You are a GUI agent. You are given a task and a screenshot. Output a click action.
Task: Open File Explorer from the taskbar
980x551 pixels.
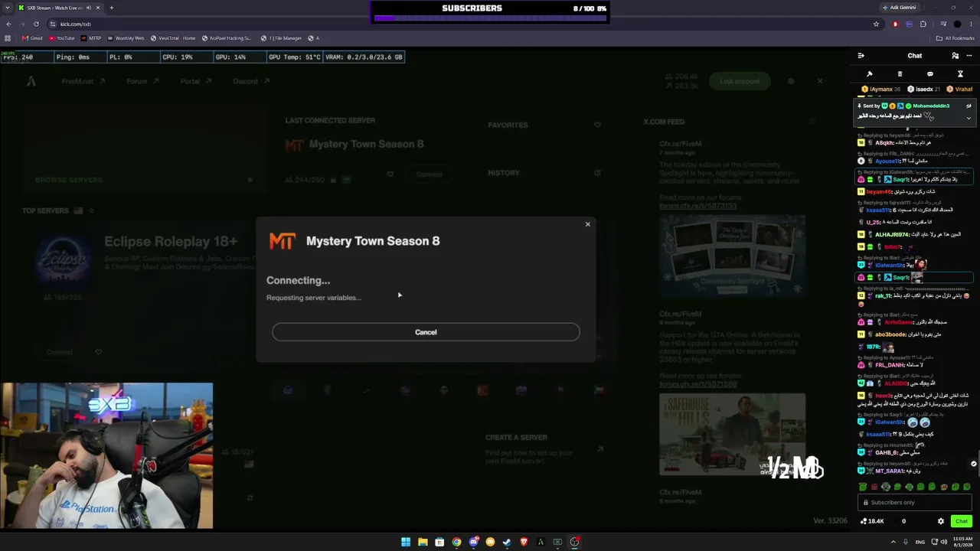point(423,542)
